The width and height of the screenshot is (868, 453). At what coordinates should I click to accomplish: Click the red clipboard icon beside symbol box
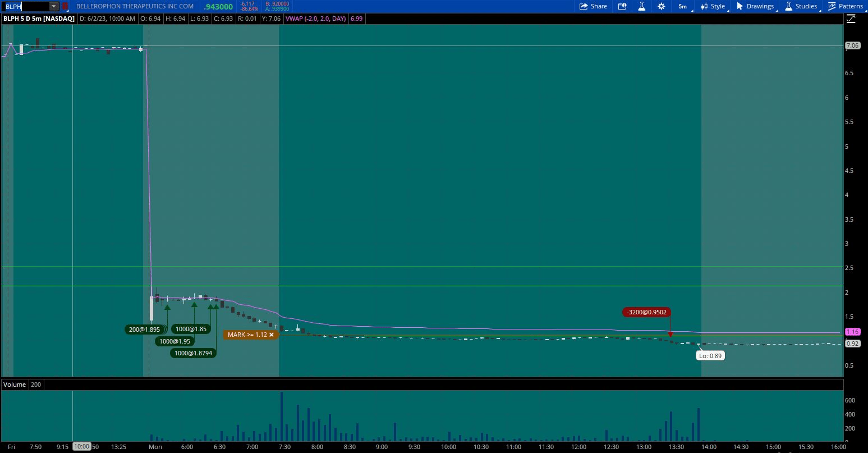[65, 6]
